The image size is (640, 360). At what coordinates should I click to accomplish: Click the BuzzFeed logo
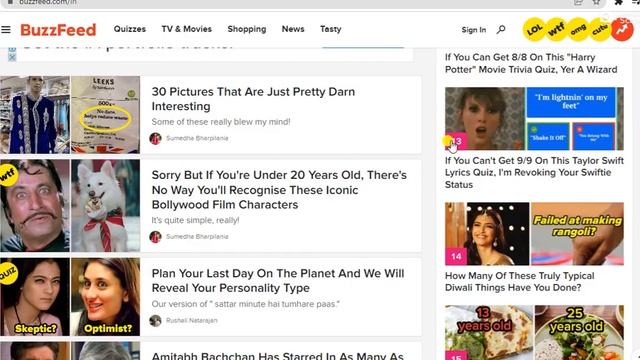[x=58, y=30]
